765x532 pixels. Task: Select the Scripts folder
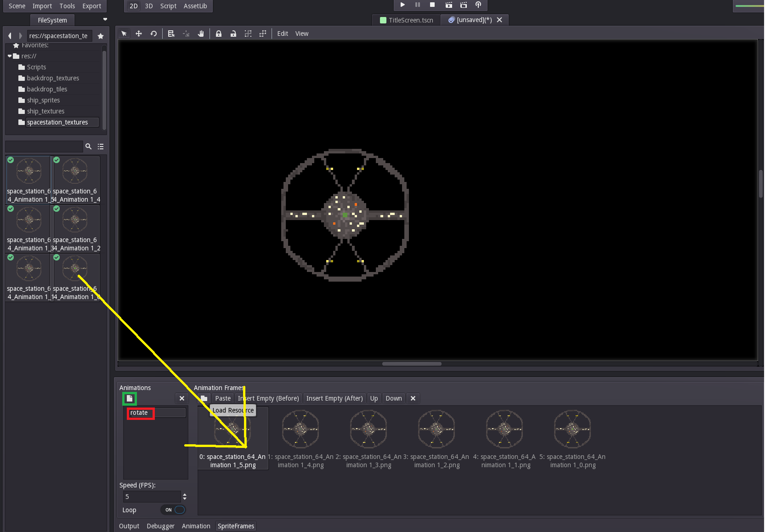click(x=36, y=67)
